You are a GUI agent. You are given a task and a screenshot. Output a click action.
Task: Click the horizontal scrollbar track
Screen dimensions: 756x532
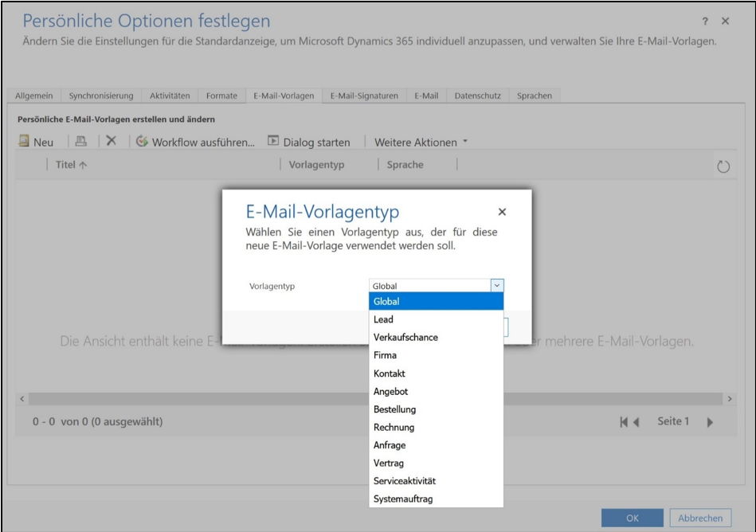(375, 398)
